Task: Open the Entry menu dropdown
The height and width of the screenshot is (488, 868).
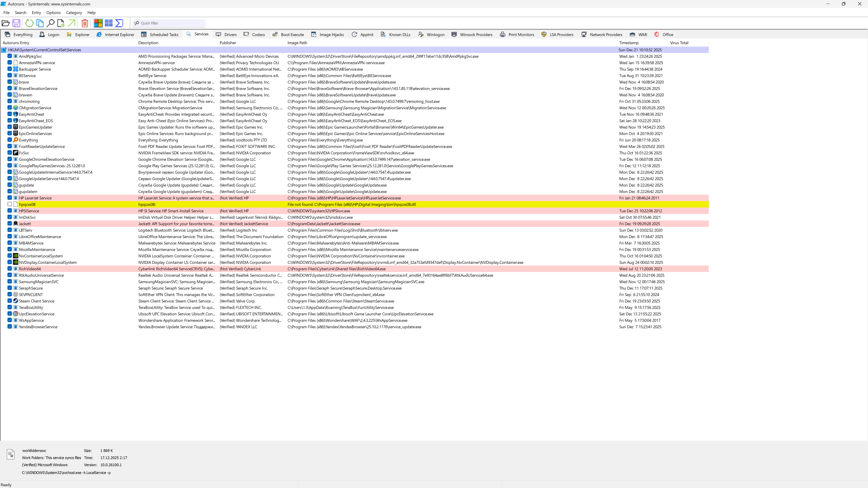Action: [x=36, y=12]
